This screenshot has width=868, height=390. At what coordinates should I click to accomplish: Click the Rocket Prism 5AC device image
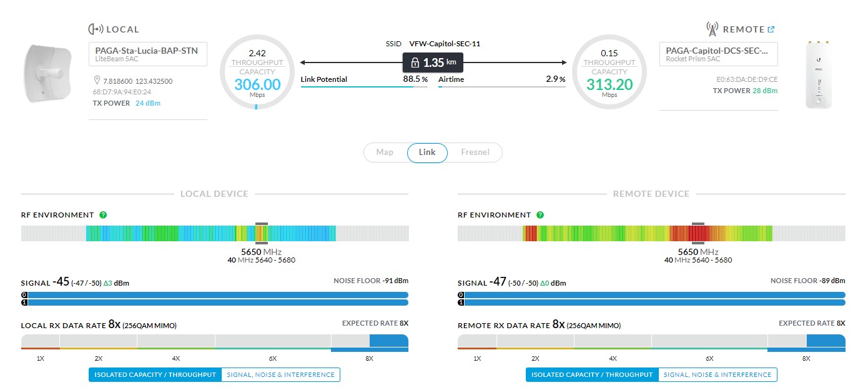[819, 74]
